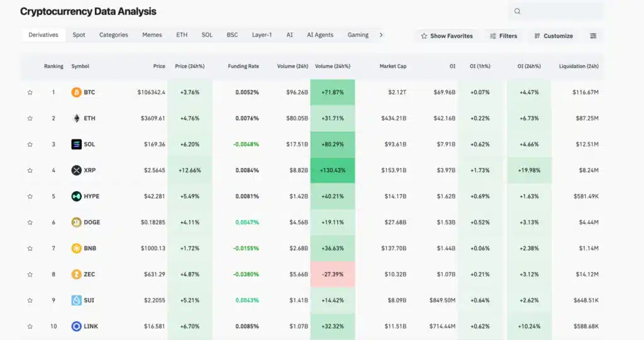This screenshot has width=644, height=340.
Task: Open the settings sliders icon beside Customize
Action: tap(592, 36)
